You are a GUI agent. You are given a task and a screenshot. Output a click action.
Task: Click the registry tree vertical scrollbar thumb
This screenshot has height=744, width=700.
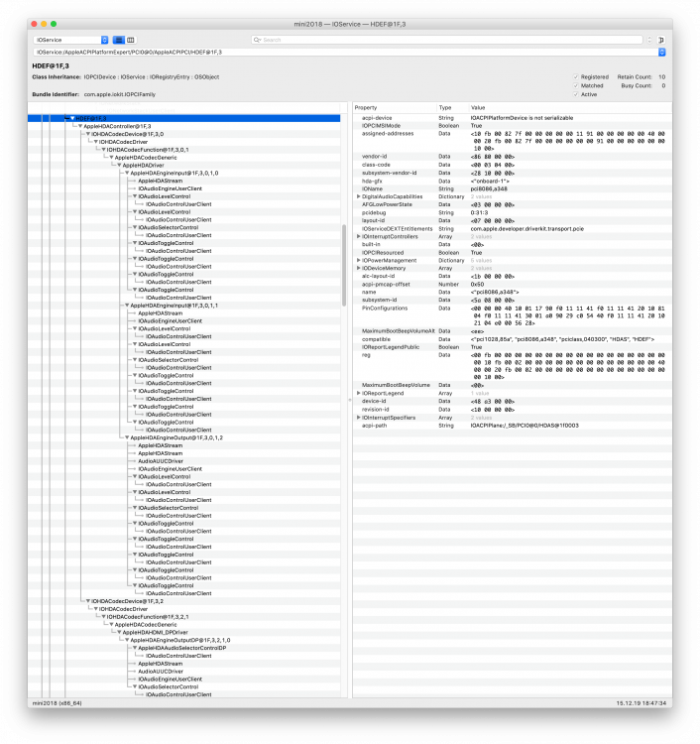point(344,265)
